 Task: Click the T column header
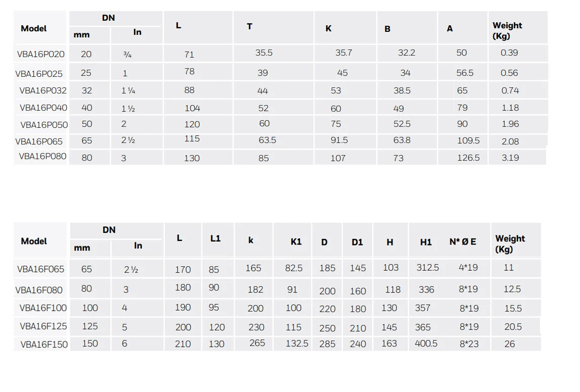click(x=250, y=27)
